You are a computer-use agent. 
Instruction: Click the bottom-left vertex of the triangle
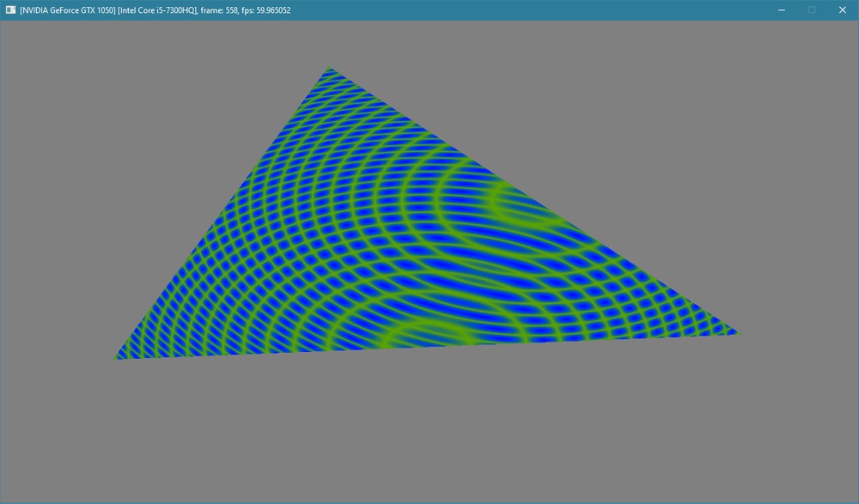tap(117, 356)
